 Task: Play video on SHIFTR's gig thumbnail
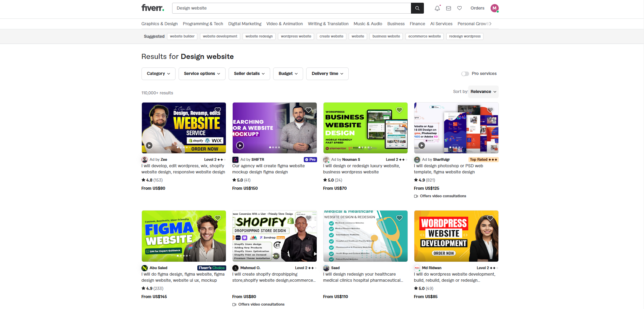click(x=240, y=145)
